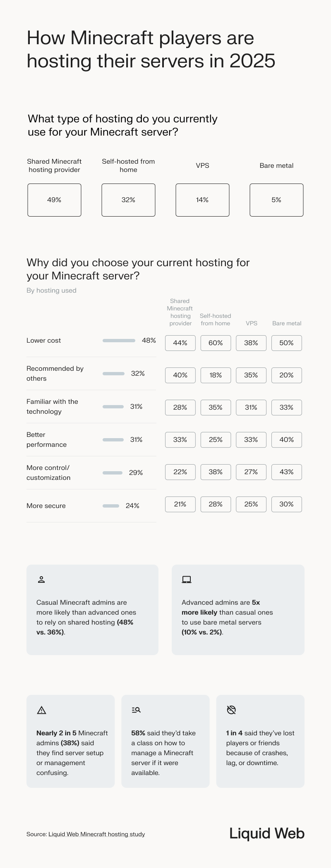Select the 5% Bare metal box
The height and width of the screenshot is (868, 331).
276,200
